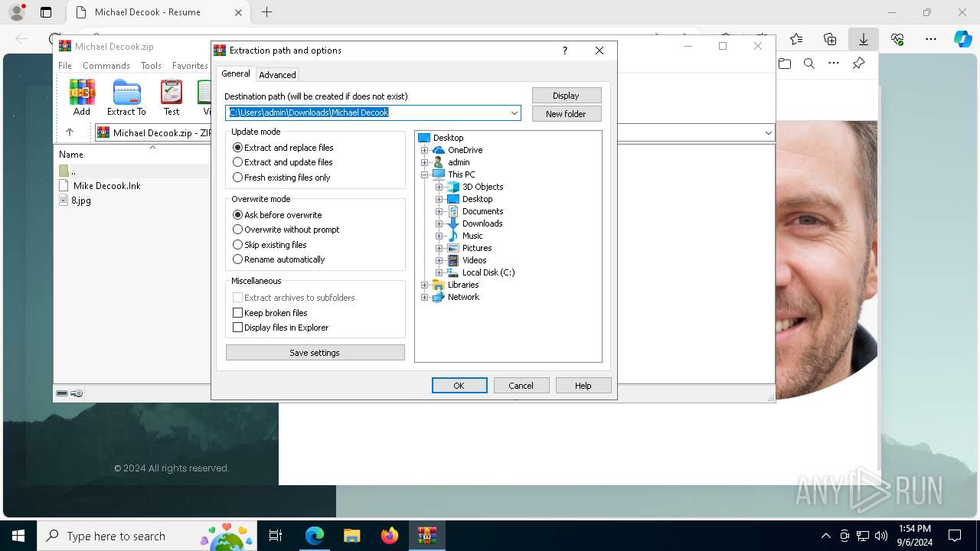Screen dimensions: 980x551
Task: Click the Name column header in WinRAR
Action: pos(71,155)
